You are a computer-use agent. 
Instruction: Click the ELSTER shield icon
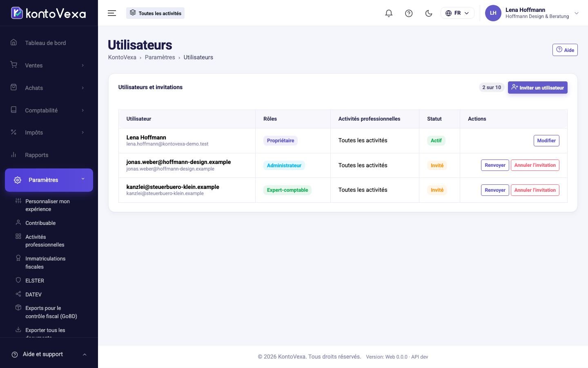[18, 280]
